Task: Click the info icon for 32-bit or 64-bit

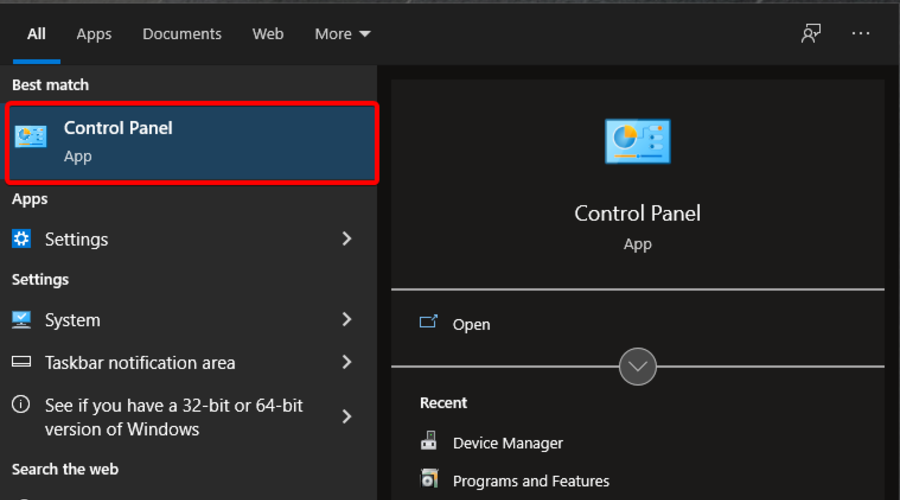Action: pyautogui.click(x=21, y=405)
